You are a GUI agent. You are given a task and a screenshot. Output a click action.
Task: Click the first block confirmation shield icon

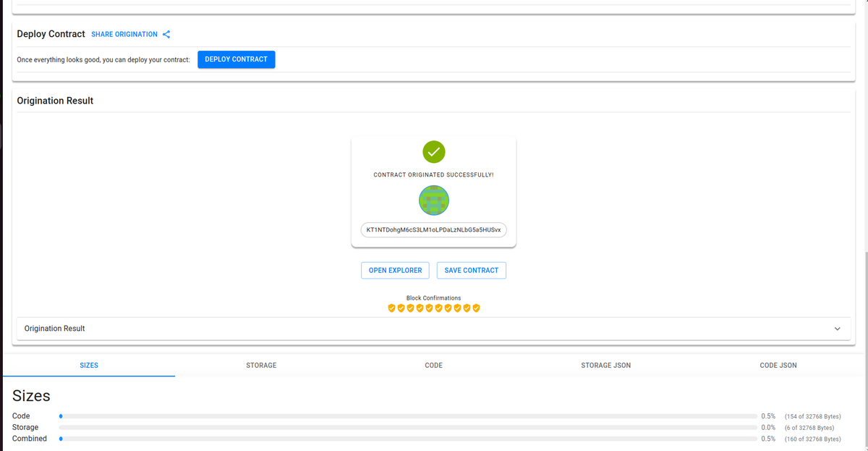click(x=392, y=308)
